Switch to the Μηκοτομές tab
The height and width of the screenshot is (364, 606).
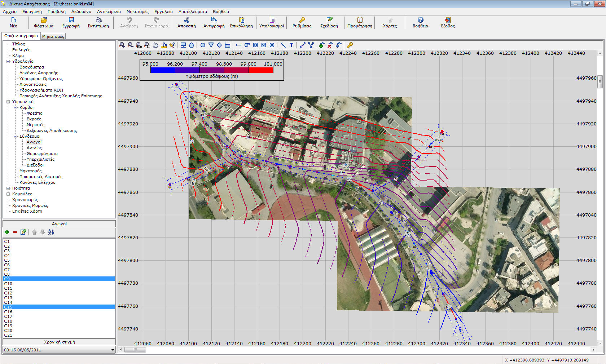coord(53,36)
